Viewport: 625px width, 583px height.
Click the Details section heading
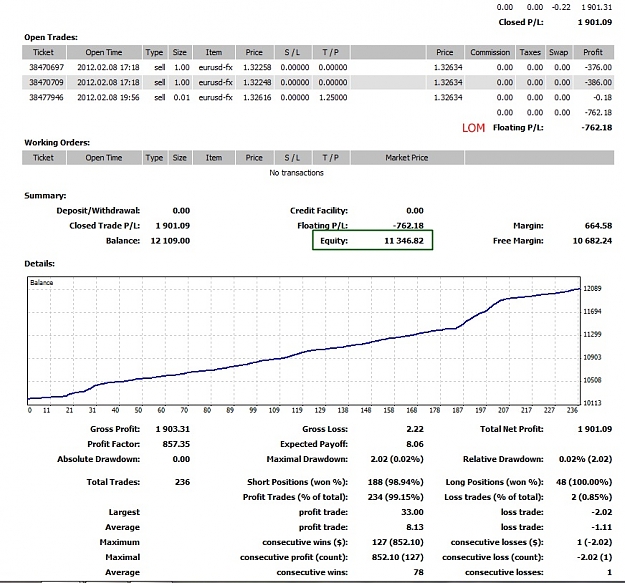coord(39,264)
